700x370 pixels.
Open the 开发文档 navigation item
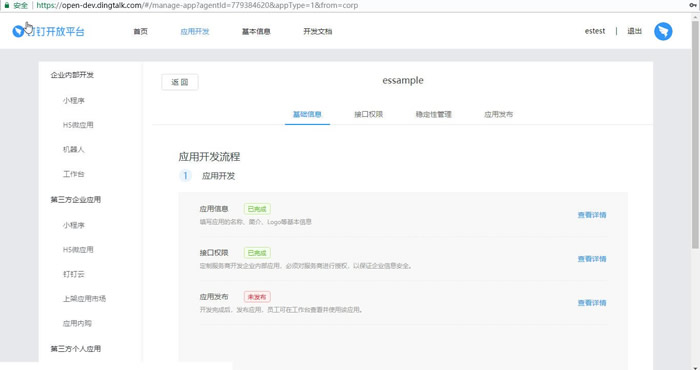(x=317, y=31)
